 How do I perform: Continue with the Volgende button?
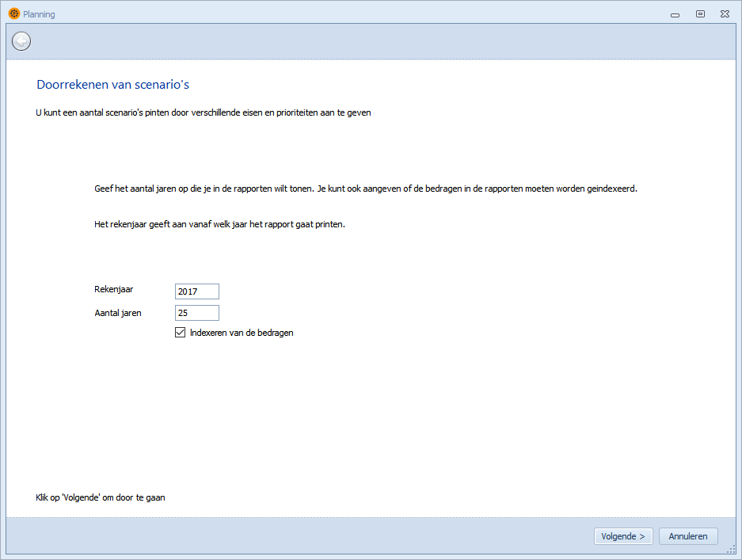pos(623,536)
